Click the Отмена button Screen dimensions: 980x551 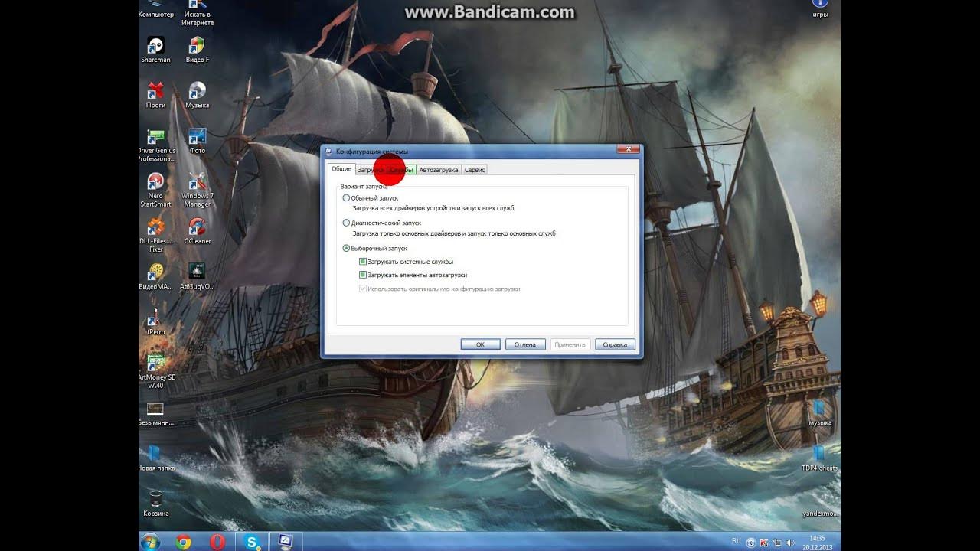click(525, 344)
